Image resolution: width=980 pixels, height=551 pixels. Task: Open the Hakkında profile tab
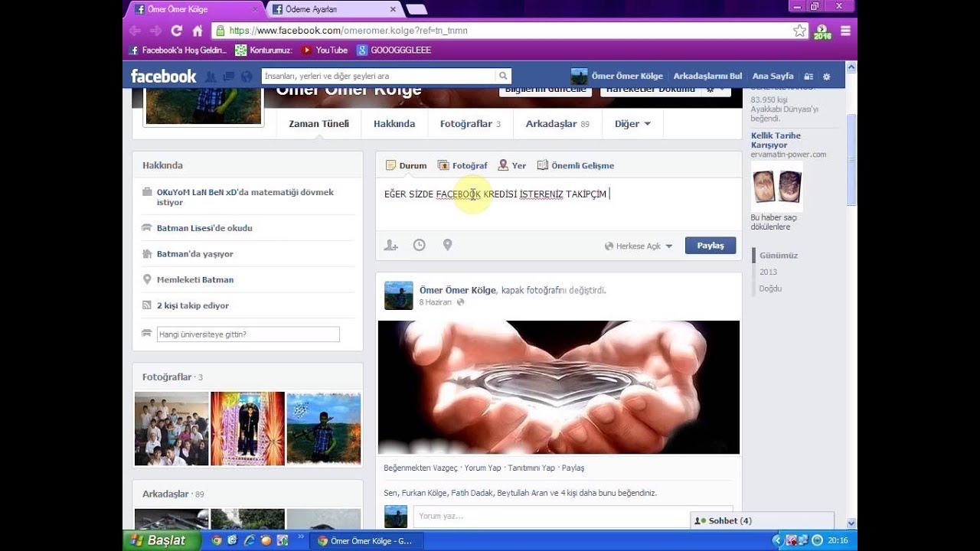[394, 124]
